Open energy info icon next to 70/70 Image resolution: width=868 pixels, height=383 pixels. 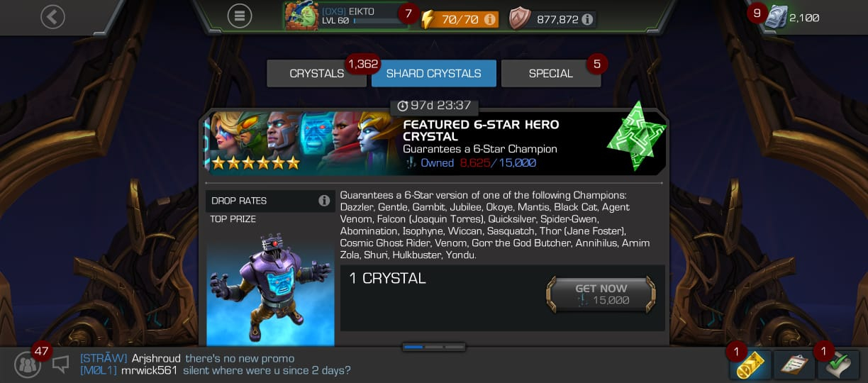pos(489,19)
